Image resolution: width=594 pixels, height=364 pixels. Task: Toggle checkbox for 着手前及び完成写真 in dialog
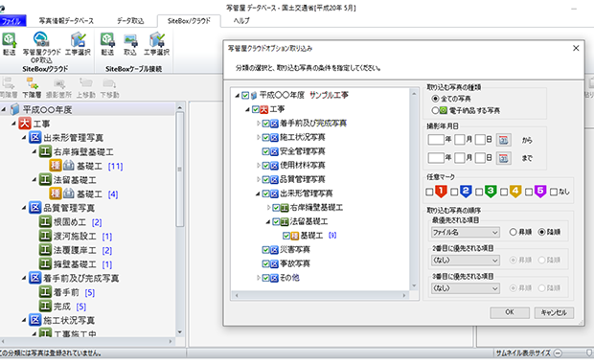(266, 124)
